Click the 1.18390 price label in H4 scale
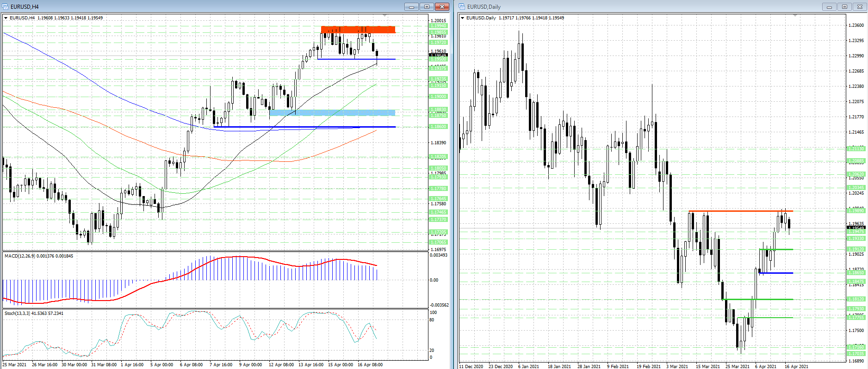 pyautogui.click(x=439, y=143)
